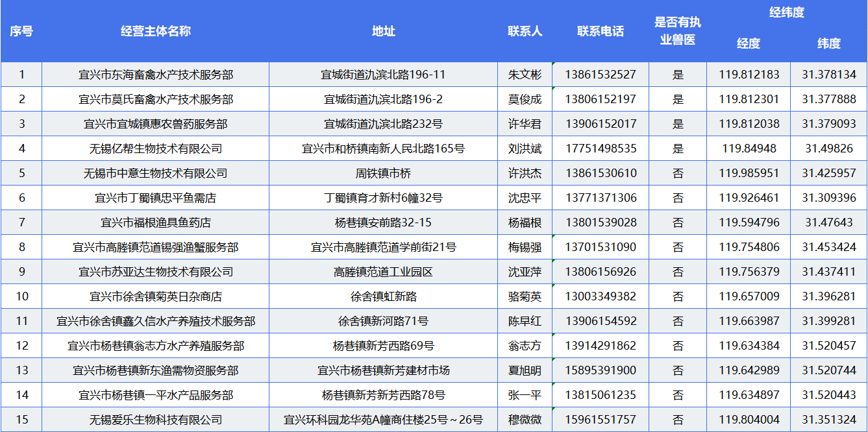Click phone number 15961551757
The image size is (868, 432).
[x=601, y=420]
